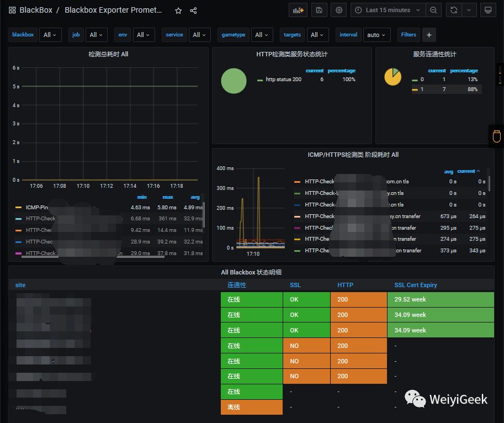Image resolution: width=504 pixels, height=423 pixels.
Task: Cycle view mode monitor icon
Action: (488, 10)
